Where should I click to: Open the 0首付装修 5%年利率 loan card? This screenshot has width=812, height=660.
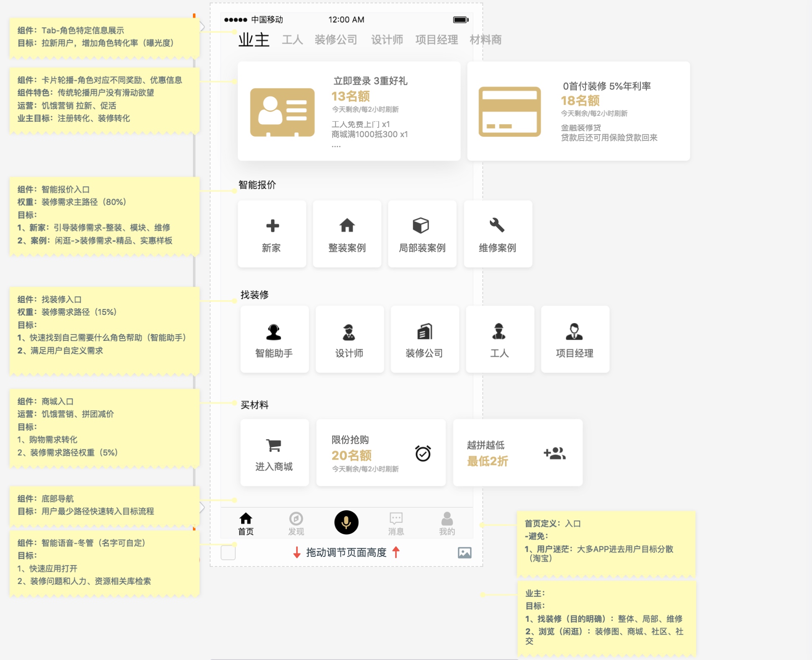click(x=578, y=111)
